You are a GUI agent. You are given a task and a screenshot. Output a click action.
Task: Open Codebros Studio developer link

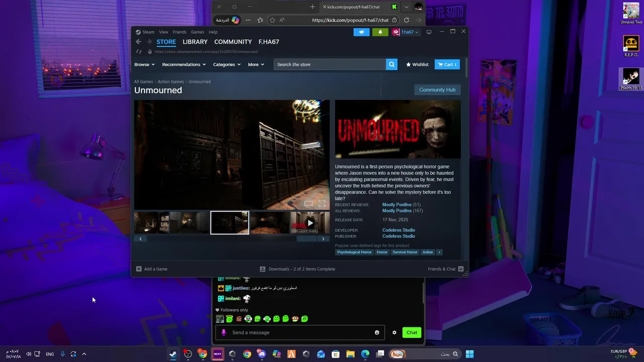point(398,230)
